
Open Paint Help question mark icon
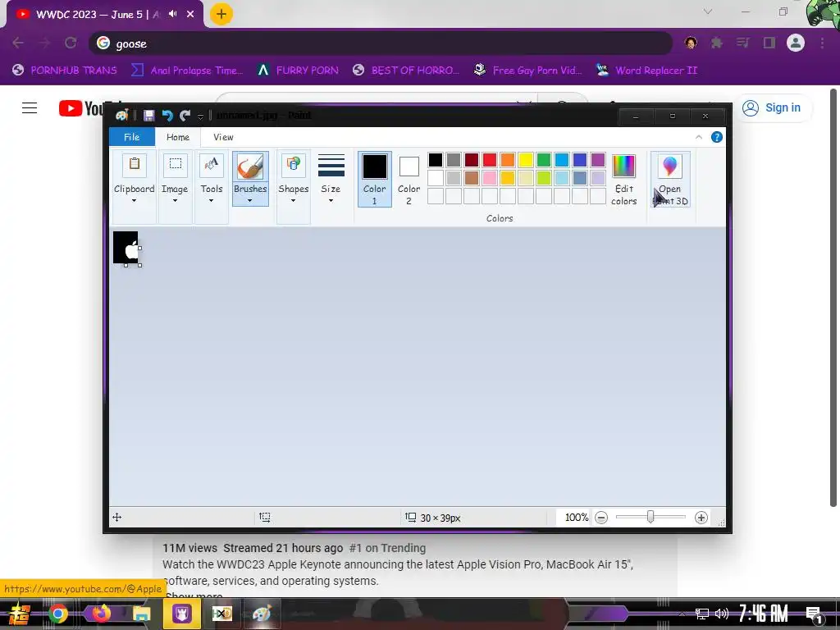(716, 137)
